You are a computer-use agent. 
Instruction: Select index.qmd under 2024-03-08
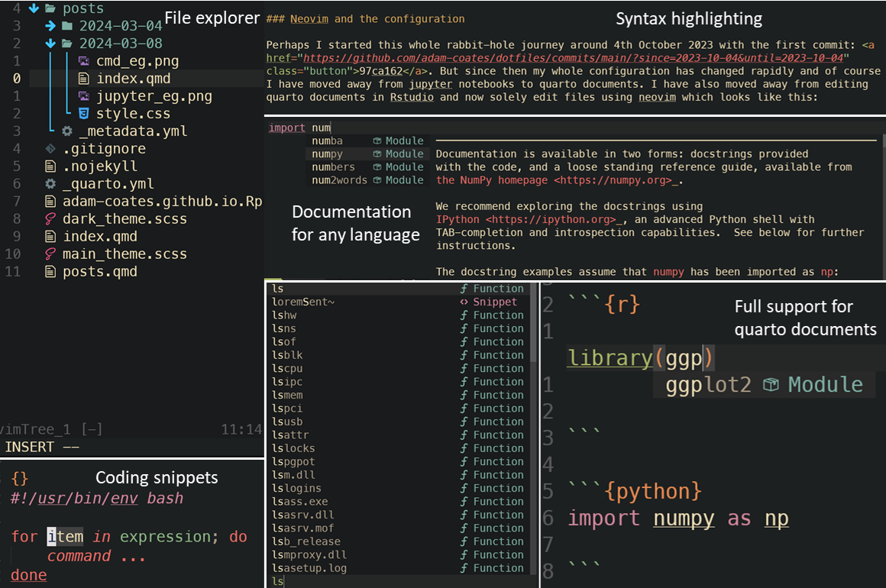click(134, 78)
